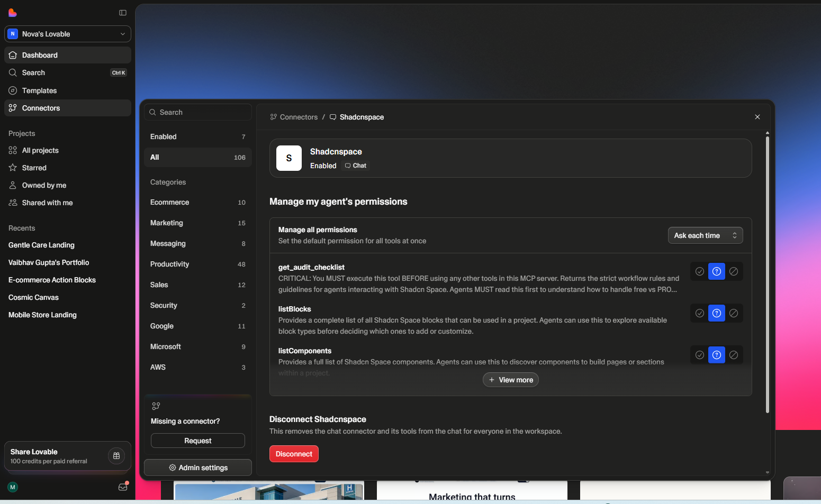Filter by Sales category
Screen dimensions: 821x504
coord(198,285)
